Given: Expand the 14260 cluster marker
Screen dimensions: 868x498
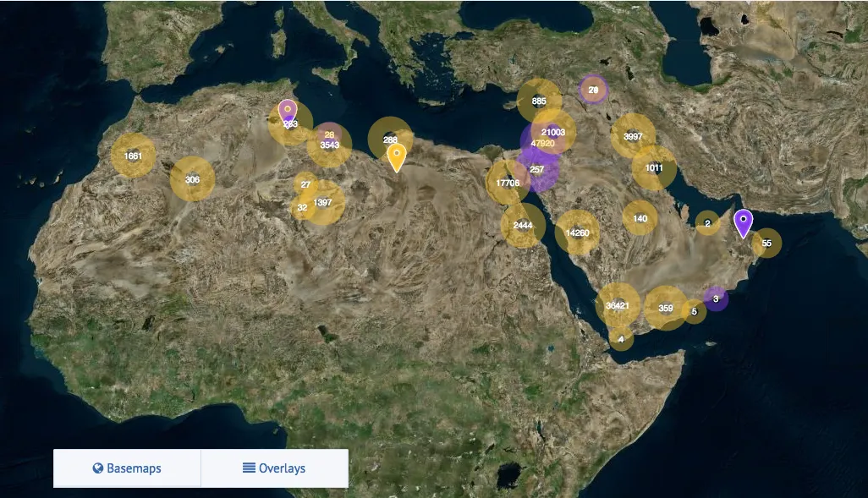Looking at the screenshot, I should click(x=577, y=233).
